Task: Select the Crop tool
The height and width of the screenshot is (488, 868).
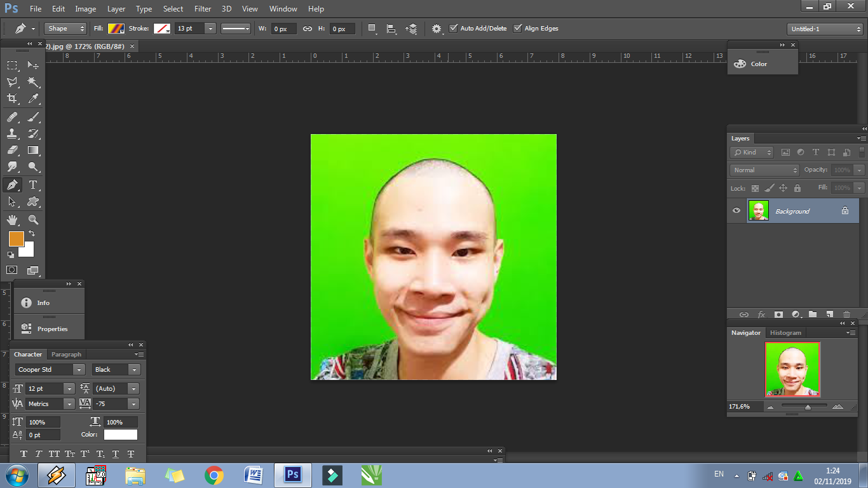Action: click(x=12, y=98)
